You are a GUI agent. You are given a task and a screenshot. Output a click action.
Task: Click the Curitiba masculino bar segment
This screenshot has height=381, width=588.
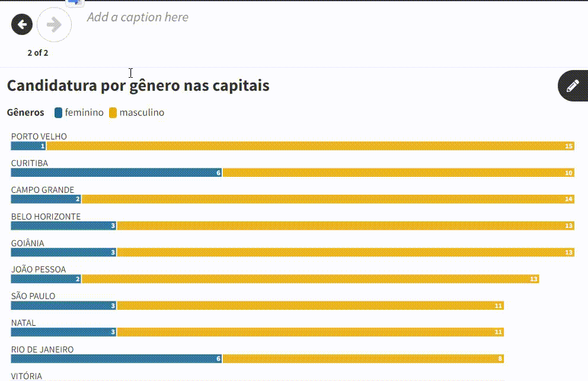pos(398,173)
